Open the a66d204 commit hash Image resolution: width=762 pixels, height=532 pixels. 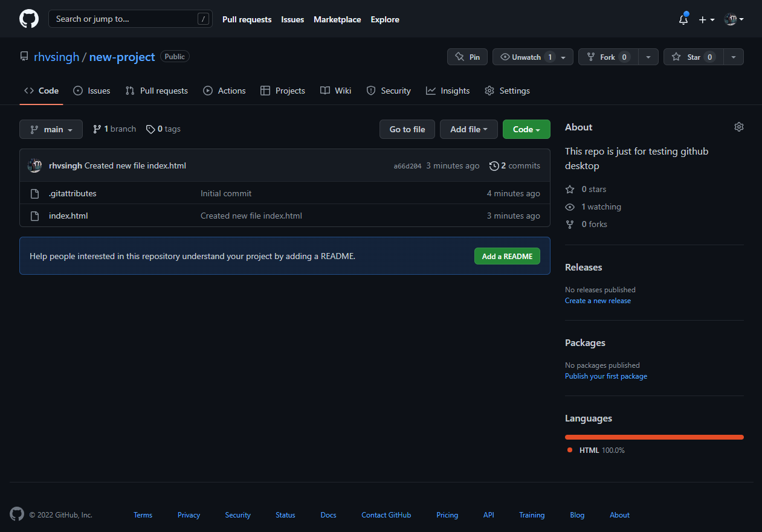tap(407, 166)
